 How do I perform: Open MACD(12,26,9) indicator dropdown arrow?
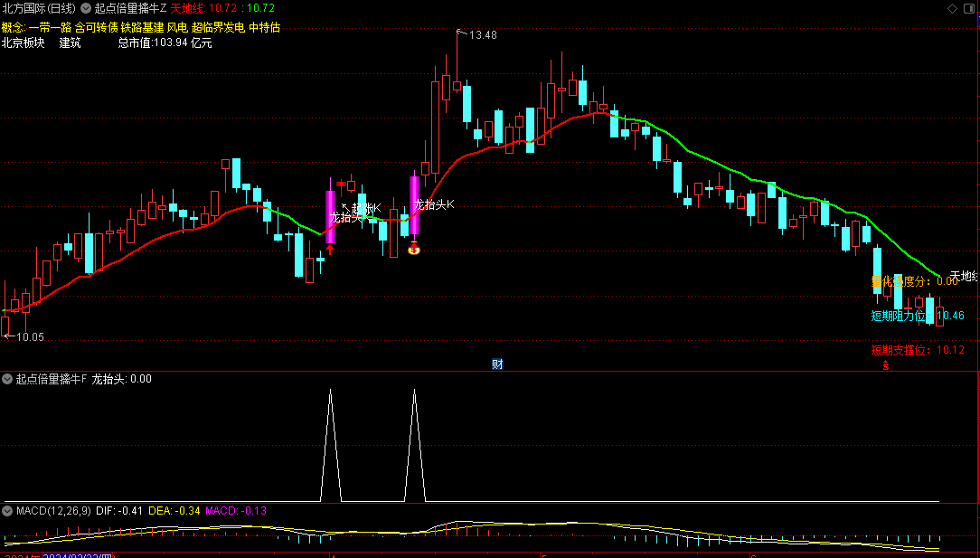coord(7,510)
